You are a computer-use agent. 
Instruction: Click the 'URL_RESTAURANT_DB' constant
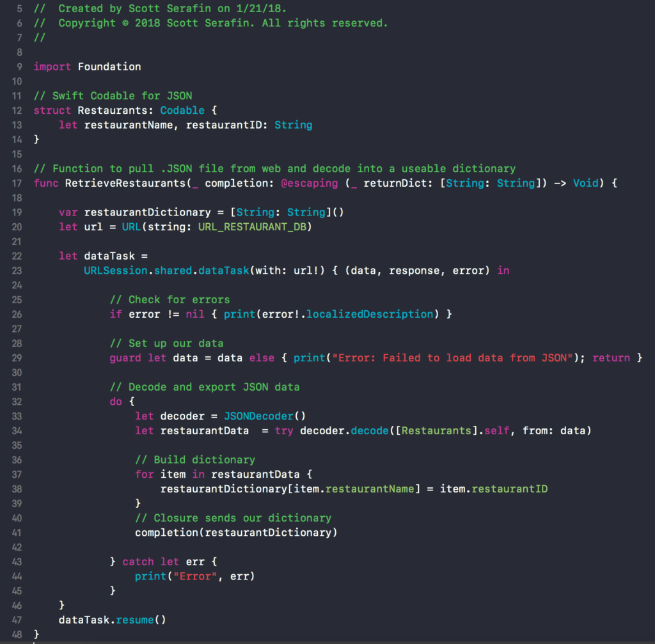point(252,227)
